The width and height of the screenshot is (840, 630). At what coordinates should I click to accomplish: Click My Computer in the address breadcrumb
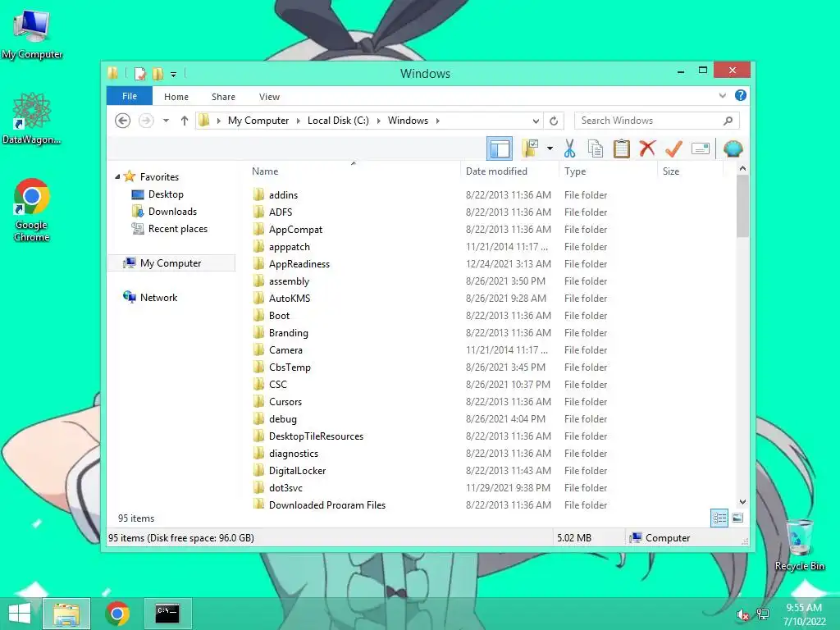(258, 121)
